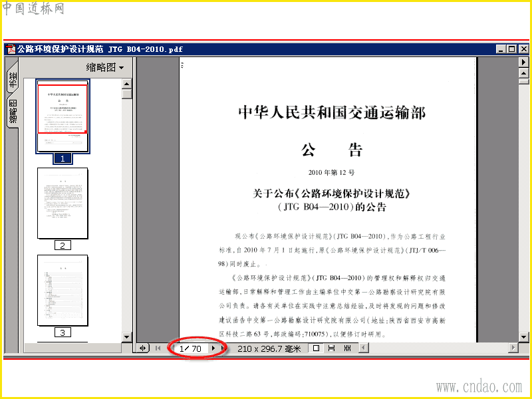This screenshot has width=532, height=399.
Task: Click the page number field 1/70
Action: click(190, 348)
